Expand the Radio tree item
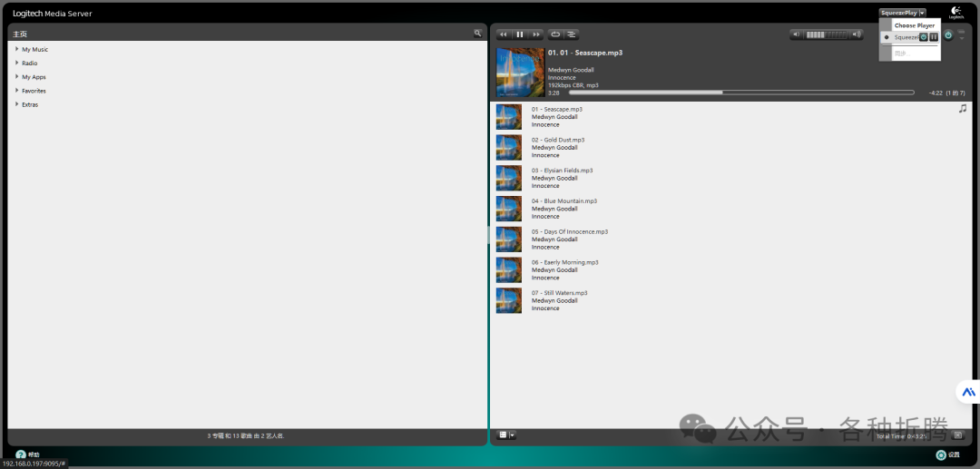980x469 pixels. point(17,63)
